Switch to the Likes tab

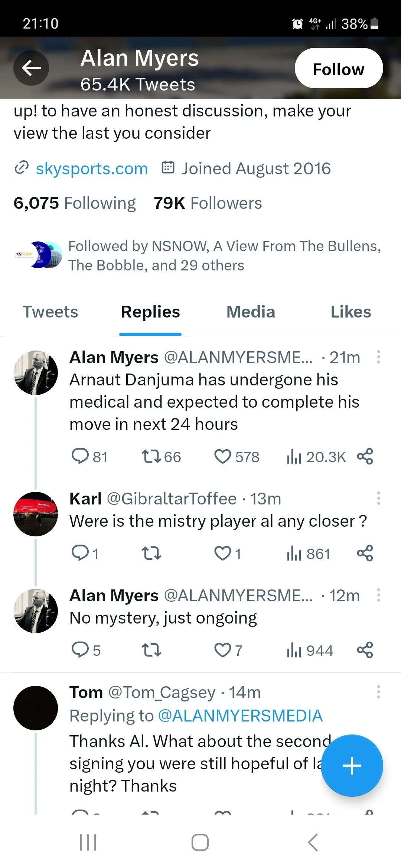[351, 312]
